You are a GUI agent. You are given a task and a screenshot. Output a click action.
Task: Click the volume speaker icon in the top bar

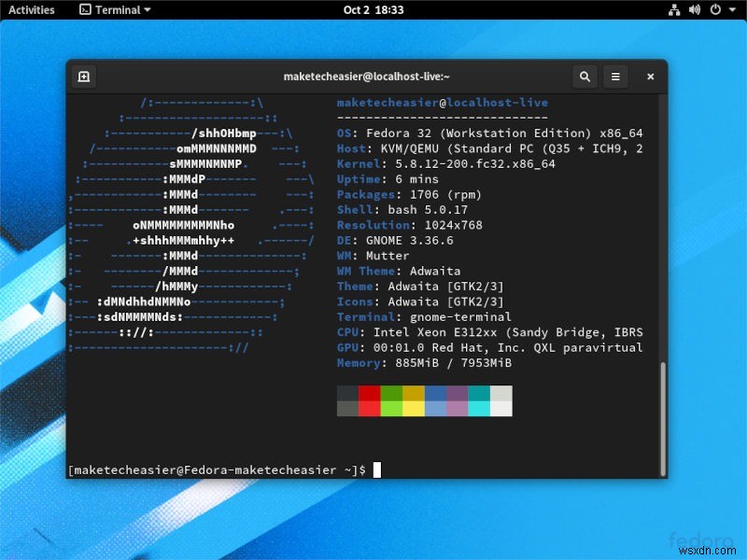(x=695, y=10)
